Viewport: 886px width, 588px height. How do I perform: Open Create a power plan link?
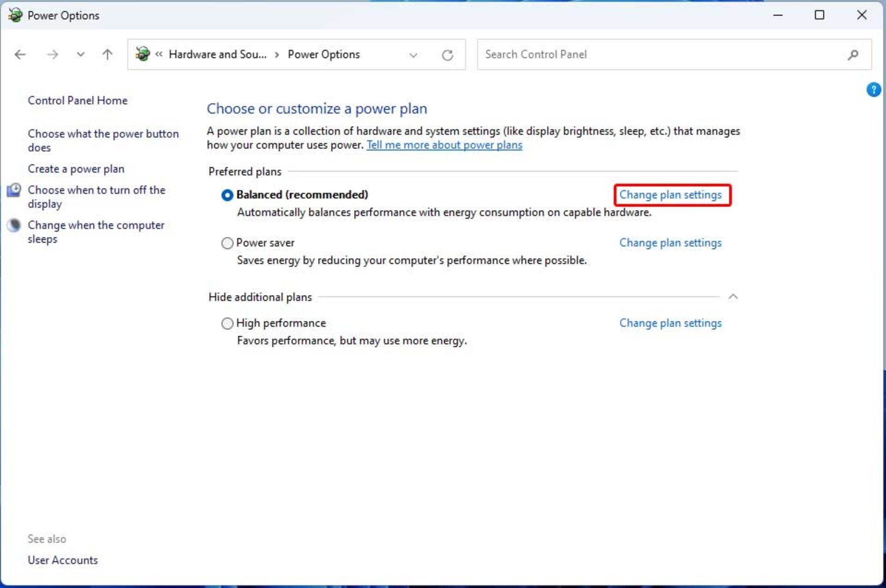pyautogui.click(x=76, y=169)
